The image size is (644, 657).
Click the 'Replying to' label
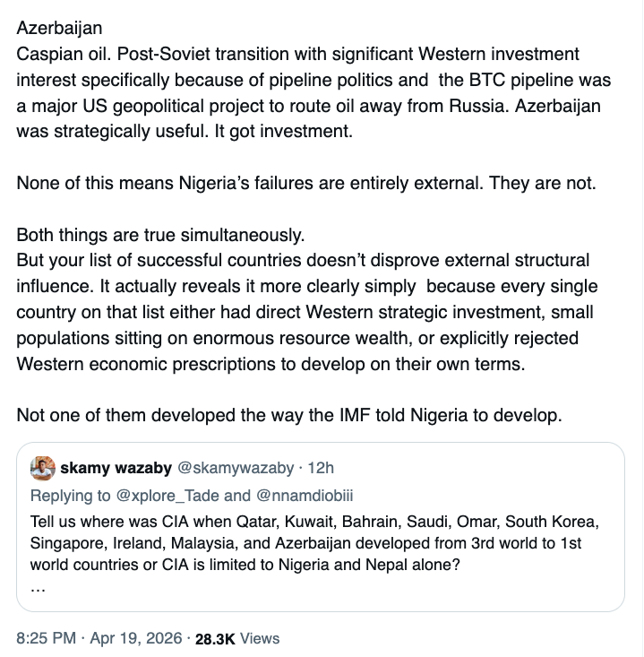coord(68,496)
